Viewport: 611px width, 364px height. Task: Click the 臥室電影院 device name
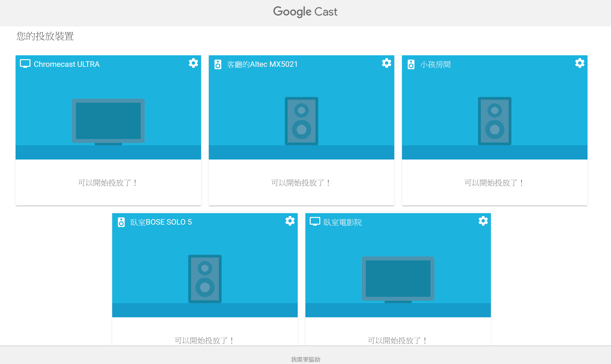(343, 222)
